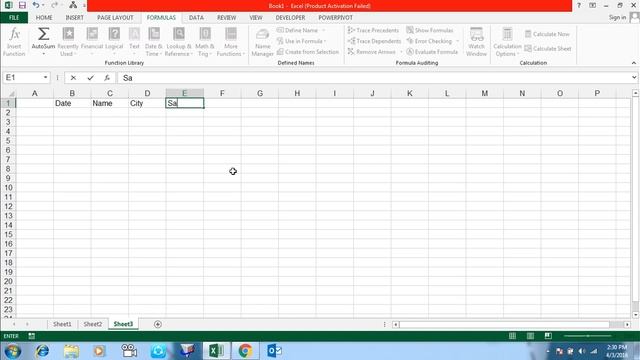The image size is (640, 360).
Task: Switch to Page Layout view in status bar
Action: click(530, 336)
